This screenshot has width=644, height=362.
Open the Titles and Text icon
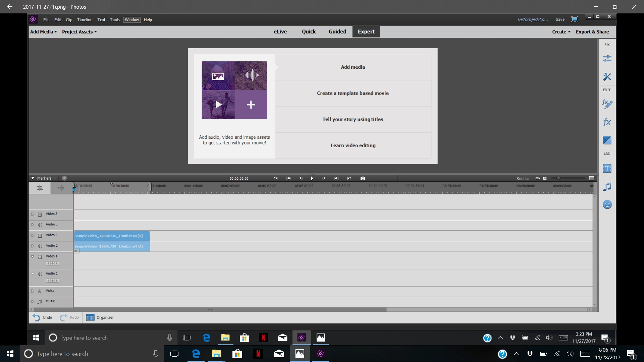coord(607,169)
